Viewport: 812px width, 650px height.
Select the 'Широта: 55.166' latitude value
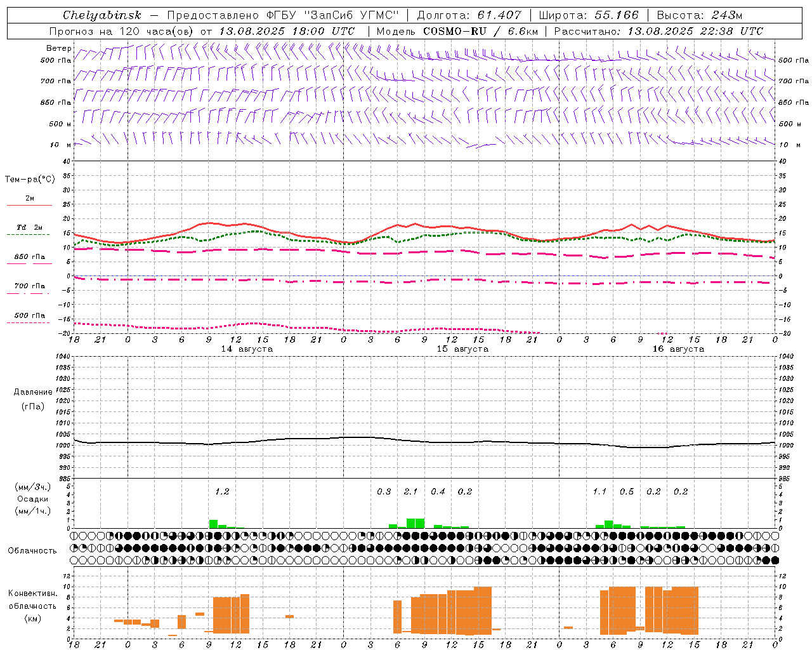588,15
